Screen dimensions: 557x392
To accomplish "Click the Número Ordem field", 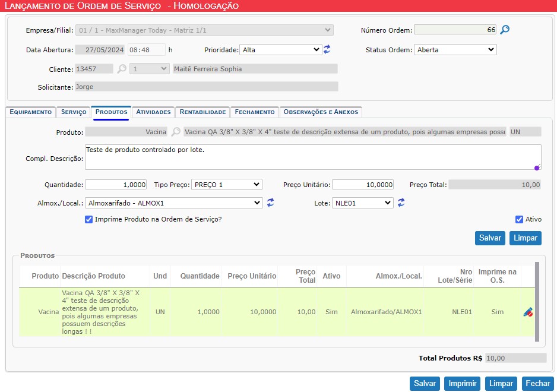I will 455,30.
